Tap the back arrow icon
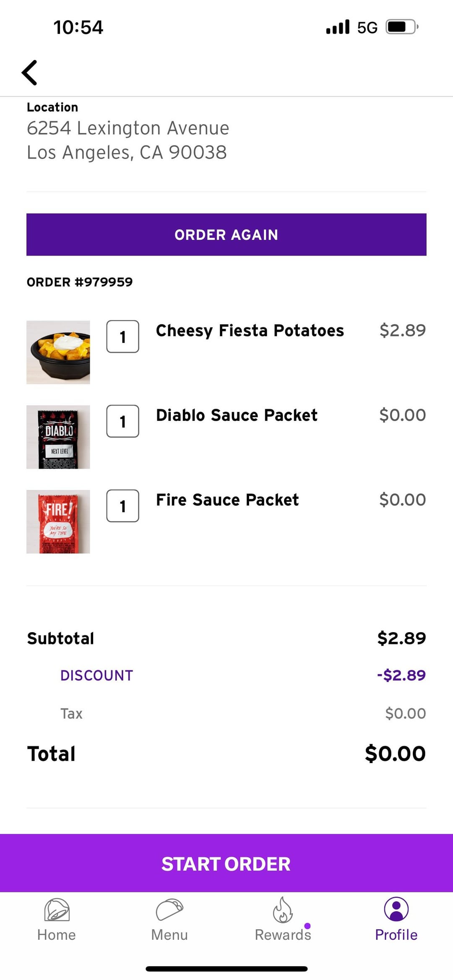453x980 pixels. click(29, 73)
